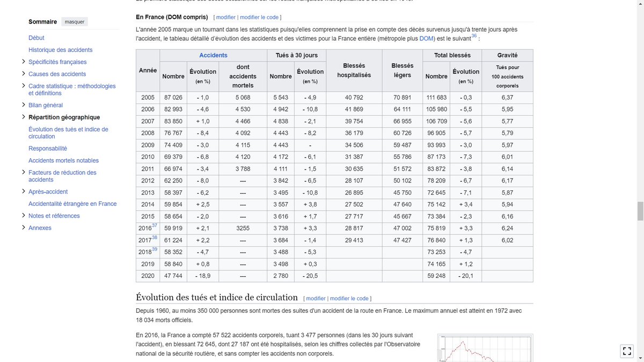
Task: Click Gravité header cell
Action: click(507, 55)
